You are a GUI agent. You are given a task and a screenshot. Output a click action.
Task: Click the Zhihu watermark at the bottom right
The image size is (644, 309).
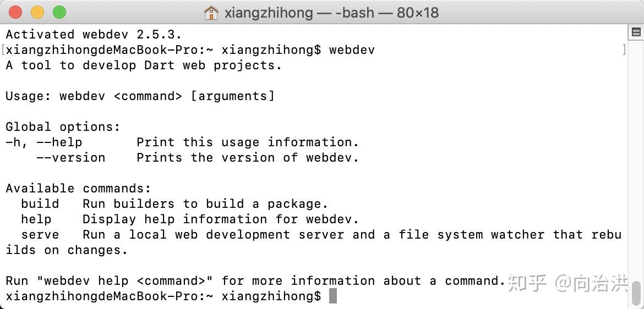pyautogui.click(x=568, y=283)
